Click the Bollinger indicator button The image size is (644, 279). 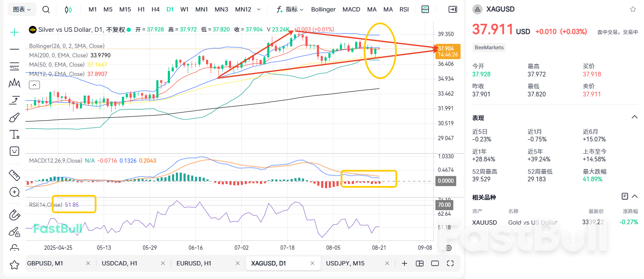pyautogui.click(x=323, y=9)
